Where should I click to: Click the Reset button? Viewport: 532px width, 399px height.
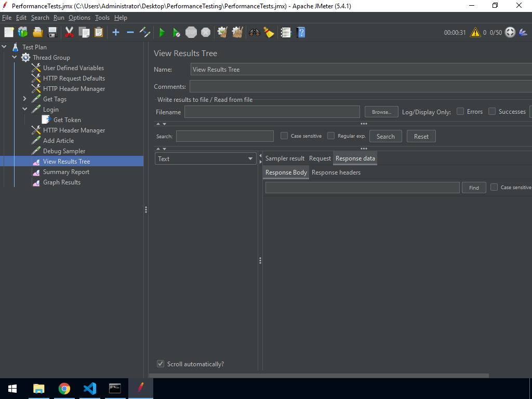tap(421, 137)
